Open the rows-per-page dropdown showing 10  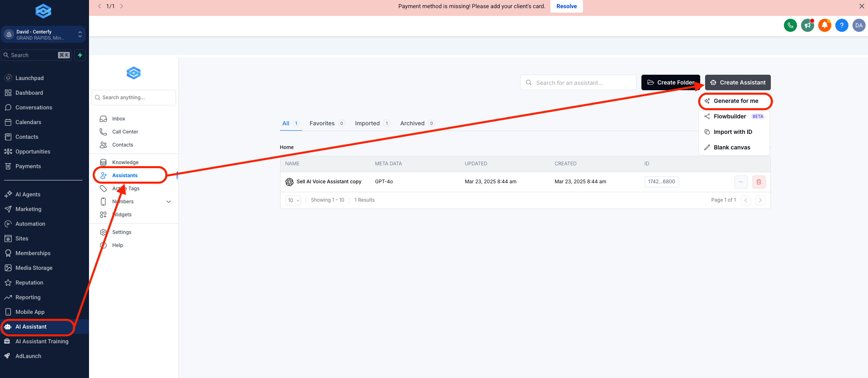click(x=293, y=200)
